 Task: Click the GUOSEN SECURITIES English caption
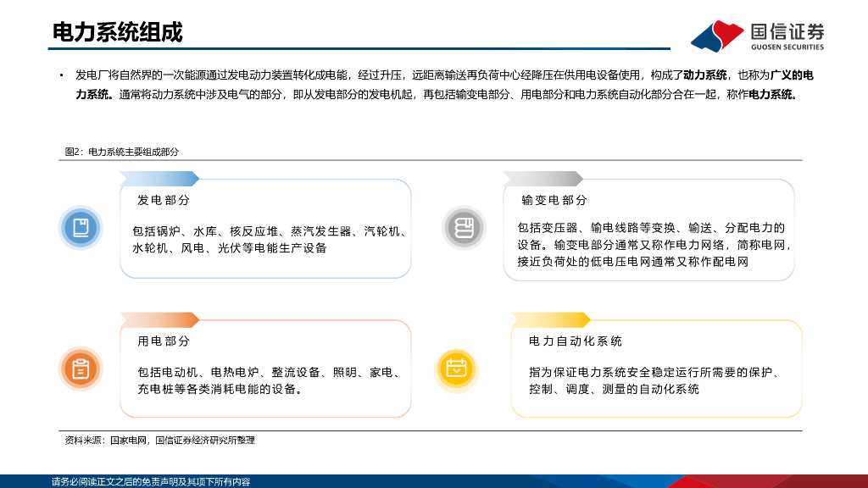click(x=787, y=47)
